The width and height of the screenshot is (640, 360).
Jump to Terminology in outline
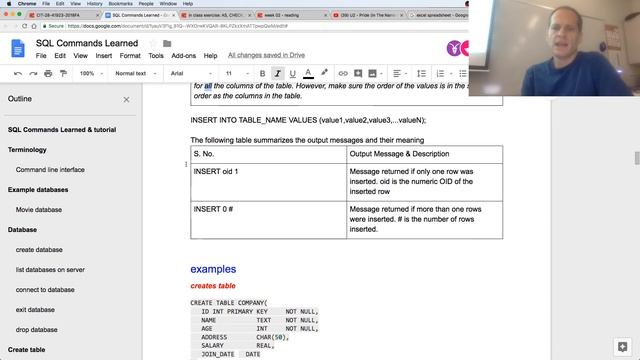click(x=27, y=150)
